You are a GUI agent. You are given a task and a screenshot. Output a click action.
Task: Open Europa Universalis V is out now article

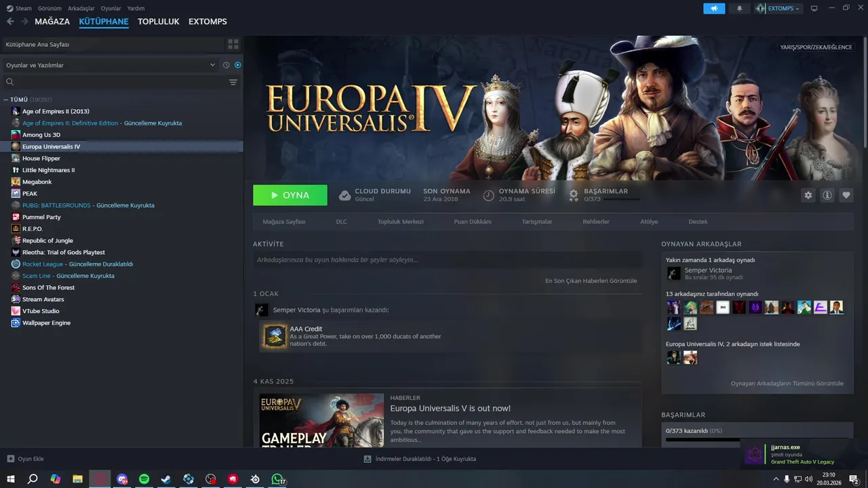[450, 408]
